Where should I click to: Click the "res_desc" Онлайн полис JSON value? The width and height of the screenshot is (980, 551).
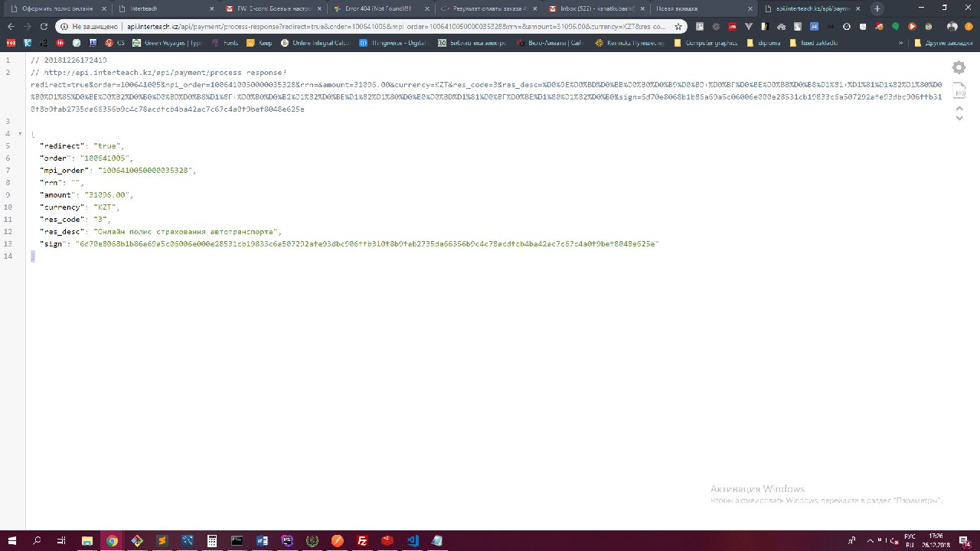(187, 231)
